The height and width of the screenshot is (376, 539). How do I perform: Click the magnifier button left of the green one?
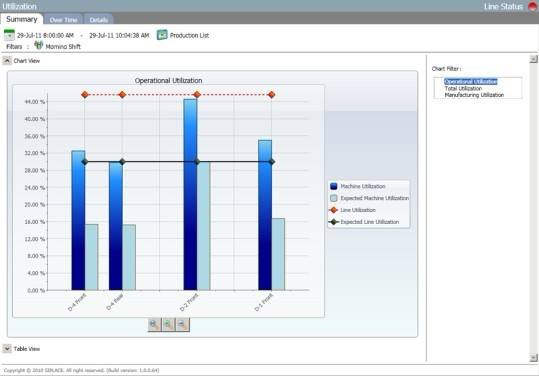(x=154, y=324)
